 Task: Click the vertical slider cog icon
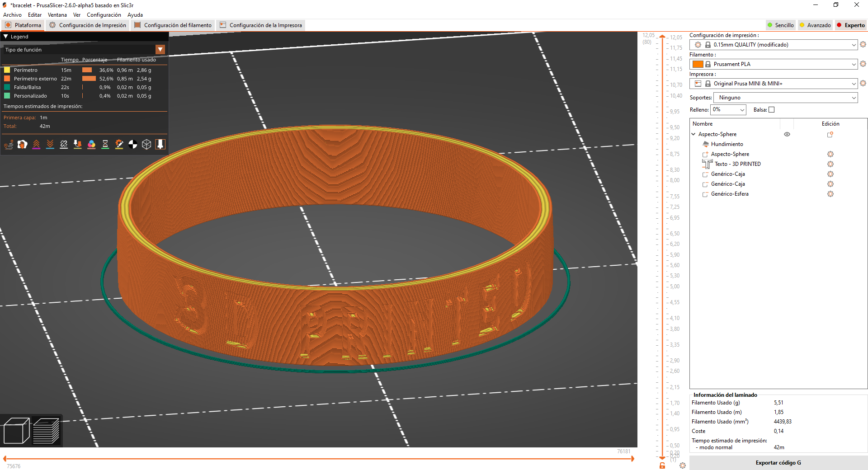683,465
